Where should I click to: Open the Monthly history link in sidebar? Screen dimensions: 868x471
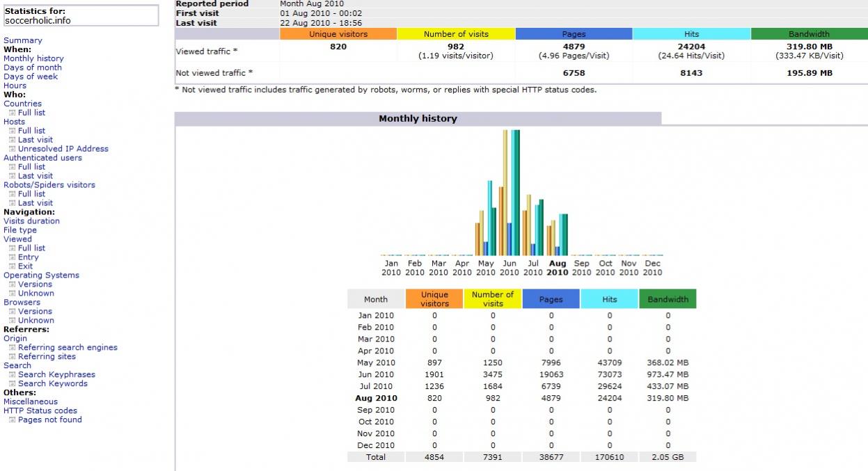point(33,58)
